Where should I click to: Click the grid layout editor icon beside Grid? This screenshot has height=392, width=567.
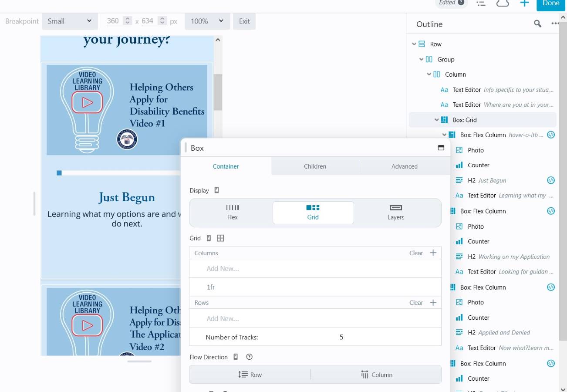click(x=220, y=238)
